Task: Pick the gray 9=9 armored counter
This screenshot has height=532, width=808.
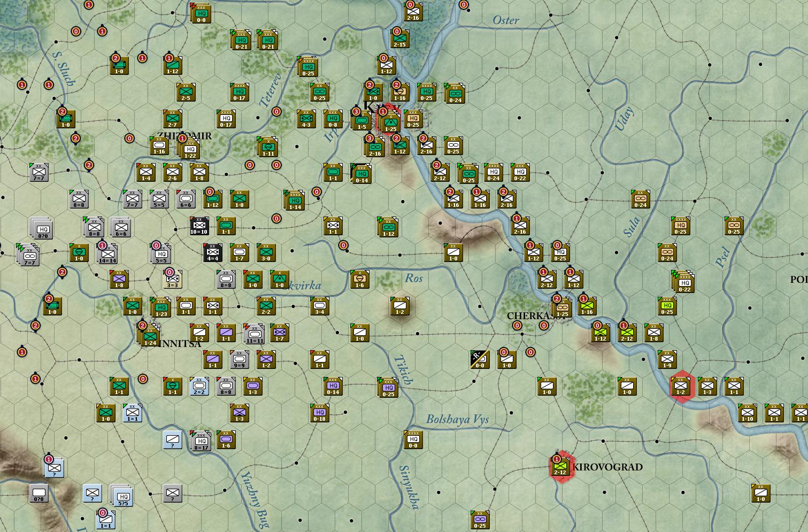Action: click(x=239, y=359)
